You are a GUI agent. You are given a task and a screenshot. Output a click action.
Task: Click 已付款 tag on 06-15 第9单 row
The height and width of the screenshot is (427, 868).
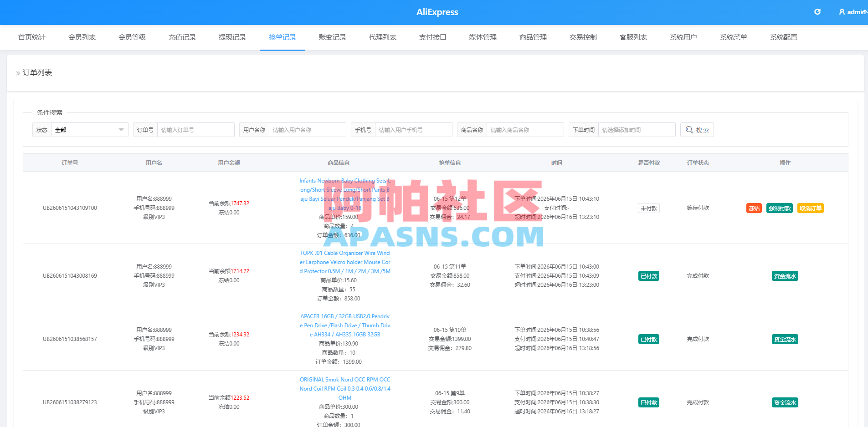(x=649, y=402)
